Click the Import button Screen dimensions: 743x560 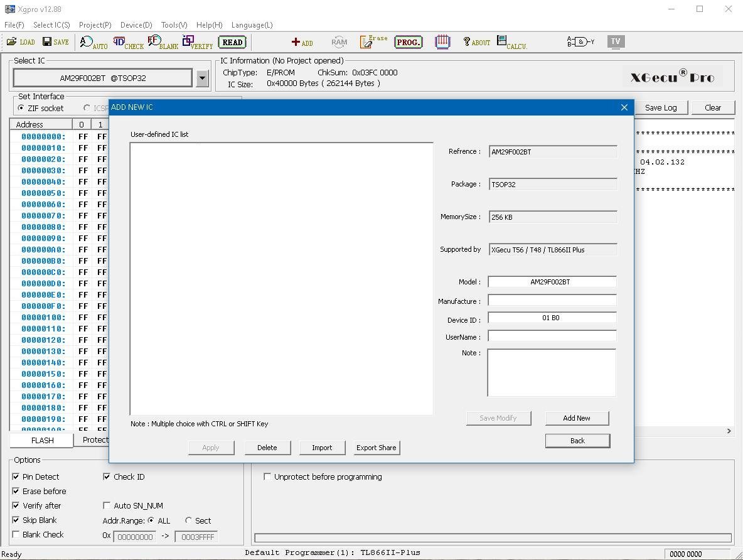[x=322, y=448]
